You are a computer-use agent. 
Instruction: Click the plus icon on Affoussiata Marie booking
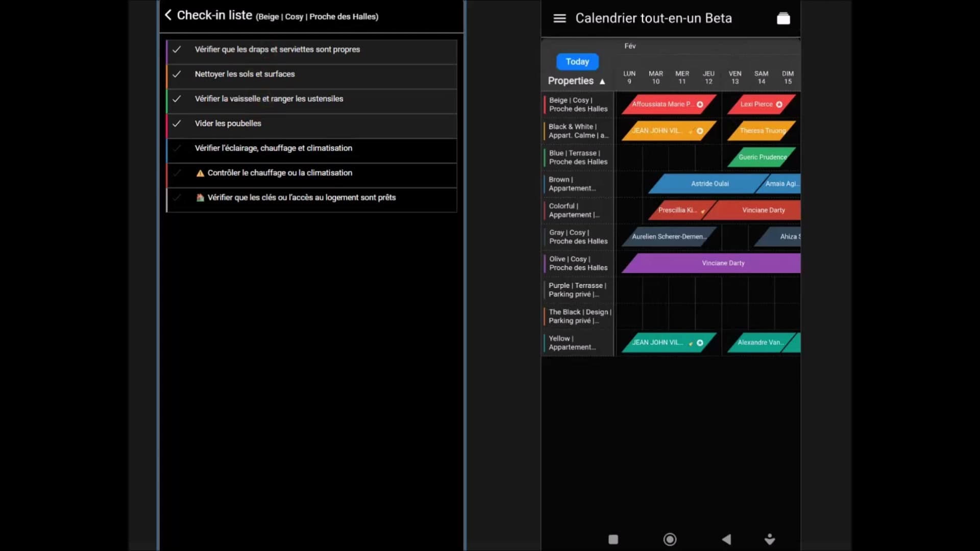click(x=700, y=105)
